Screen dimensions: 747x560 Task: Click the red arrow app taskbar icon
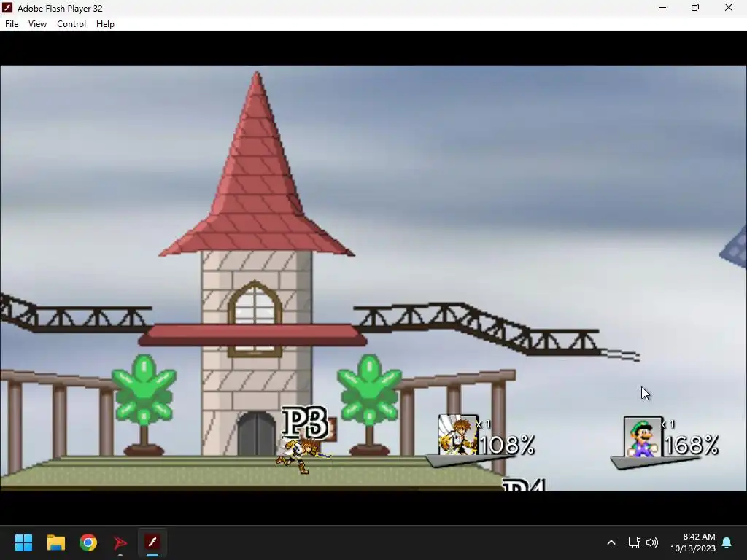click(x=120, y=542)
